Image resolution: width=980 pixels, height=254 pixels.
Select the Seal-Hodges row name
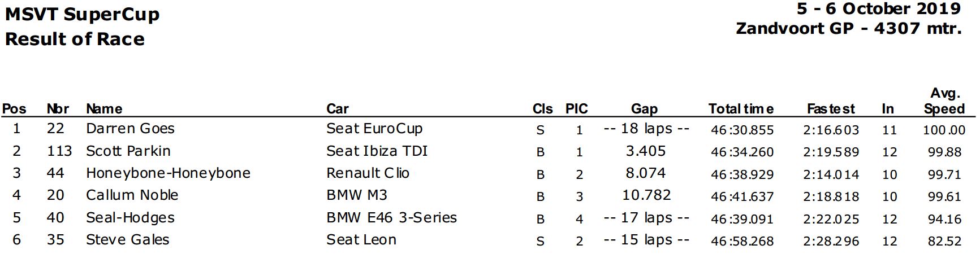tap(130, 218)
